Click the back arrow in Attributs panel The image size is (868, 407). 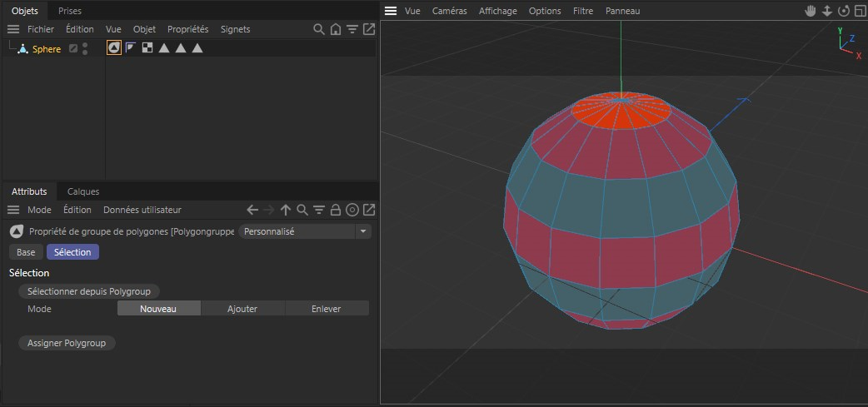coord(252,210)
